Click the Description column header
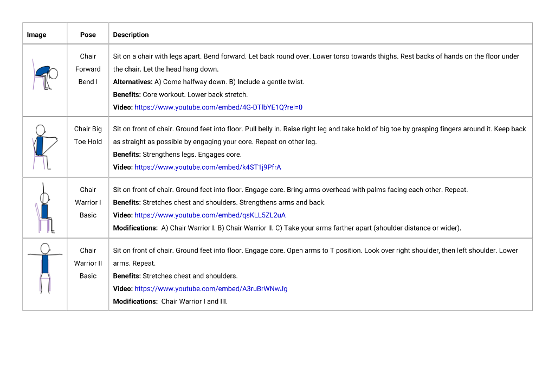 [131, 35]
